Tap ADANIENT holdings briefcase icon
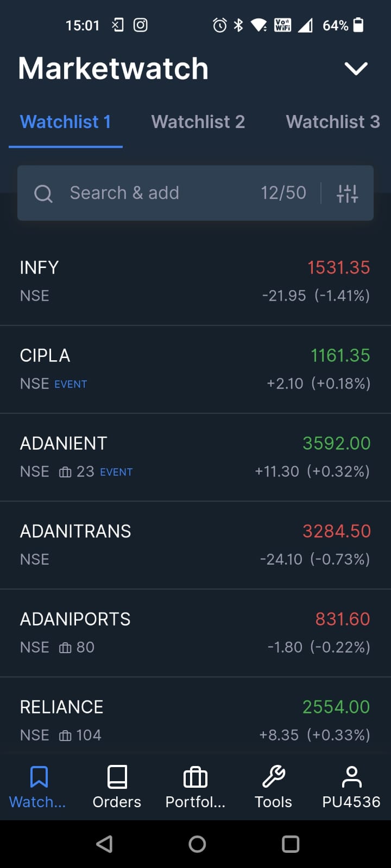This screenshot has height=868, width=391. 65,472
